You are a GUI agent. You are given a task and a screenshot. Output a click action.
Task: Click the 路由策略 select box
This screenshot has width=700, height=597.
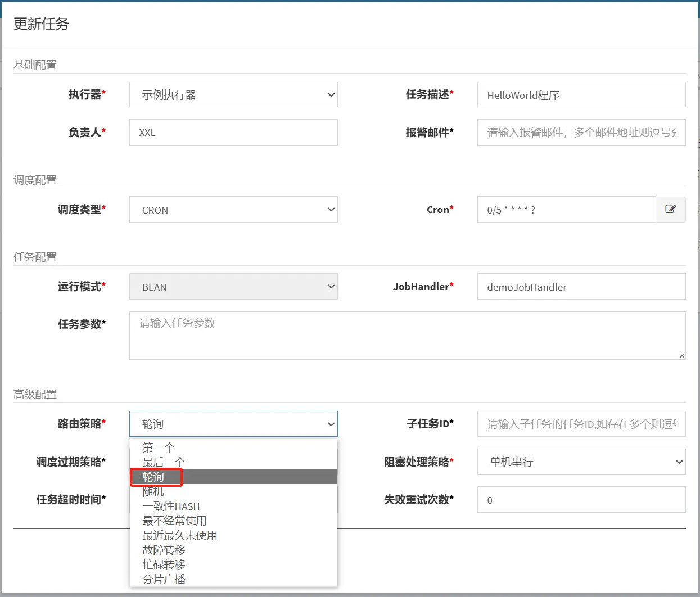(x=233, y=424)
